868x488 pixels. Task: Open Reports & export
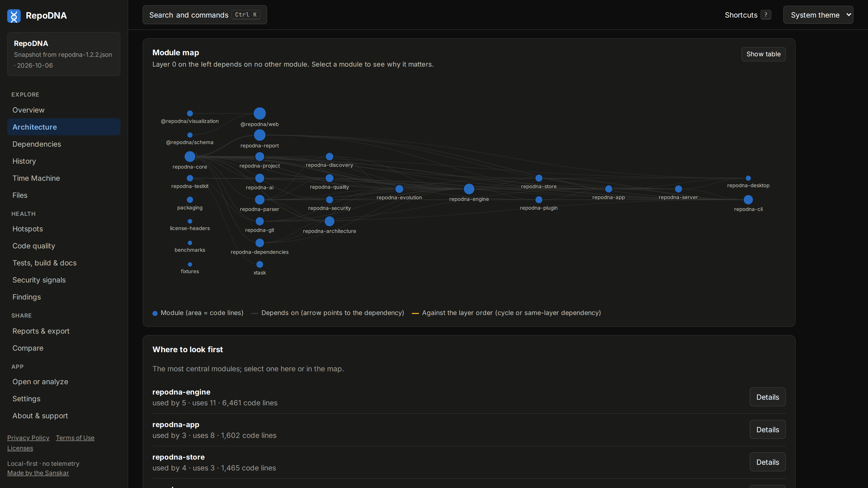(x=64, y=331)
